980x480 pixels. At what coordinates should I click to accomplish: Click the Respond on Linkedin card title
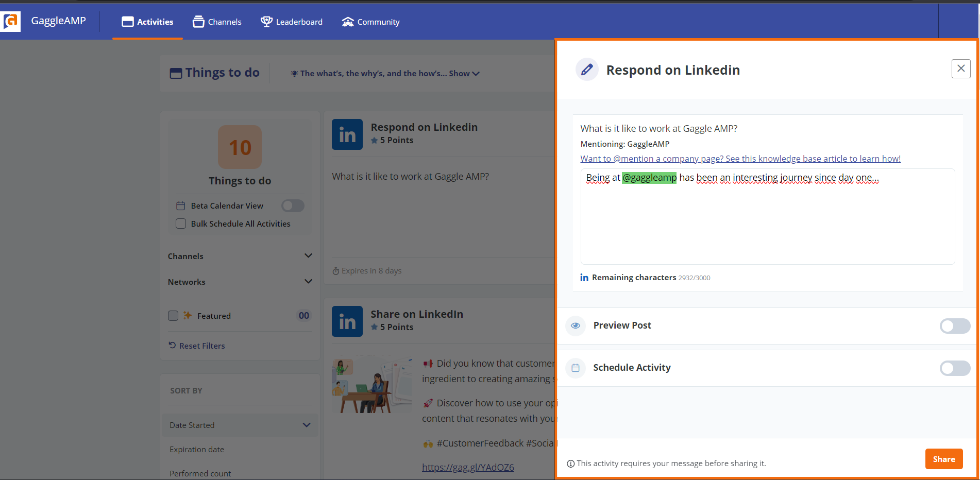pyautogui.click(x=424, y=127)
